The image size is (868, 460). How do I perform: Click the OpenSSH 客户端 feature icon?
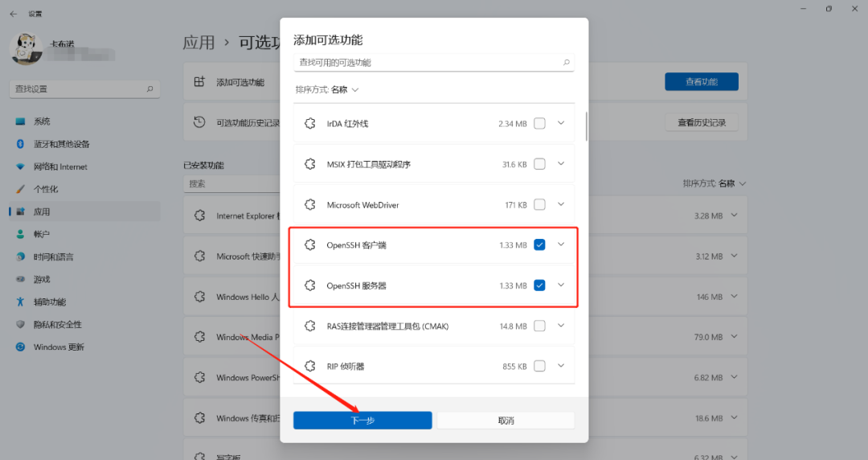(x=310, y=244)
